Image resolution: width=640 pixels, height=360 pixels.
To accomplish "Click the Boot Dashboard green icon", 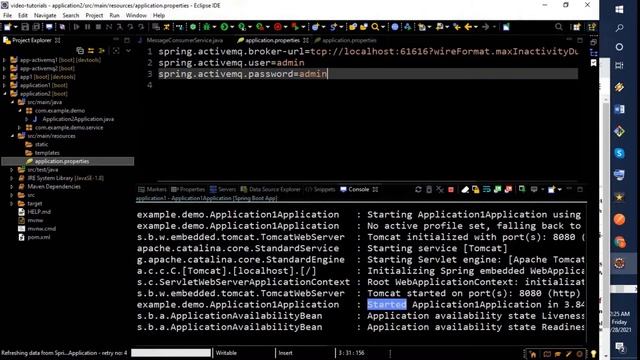I will [193, 27].
